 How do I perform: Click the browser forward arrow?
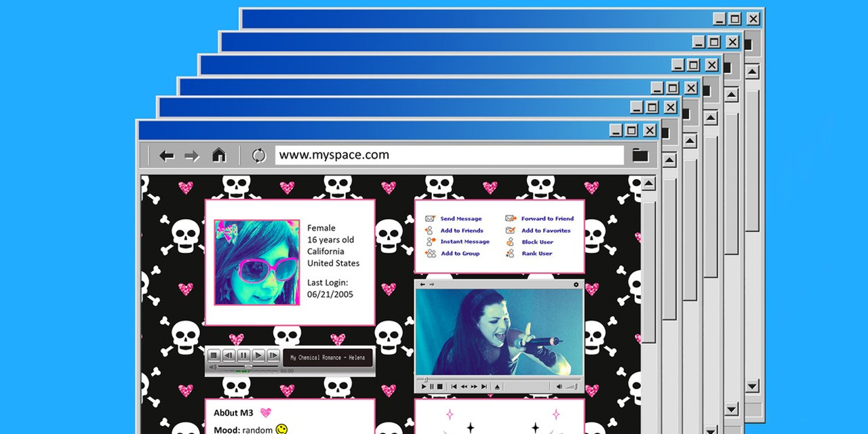pyautogui.click(x=192, y=156)
